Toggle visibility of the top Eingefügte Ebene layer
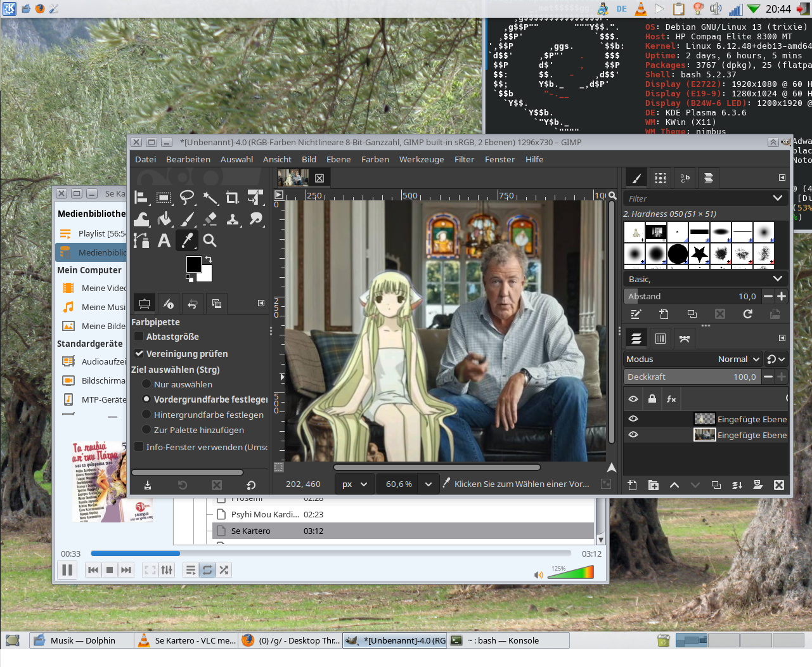This screenshot has width=812, height=667. 633,418
